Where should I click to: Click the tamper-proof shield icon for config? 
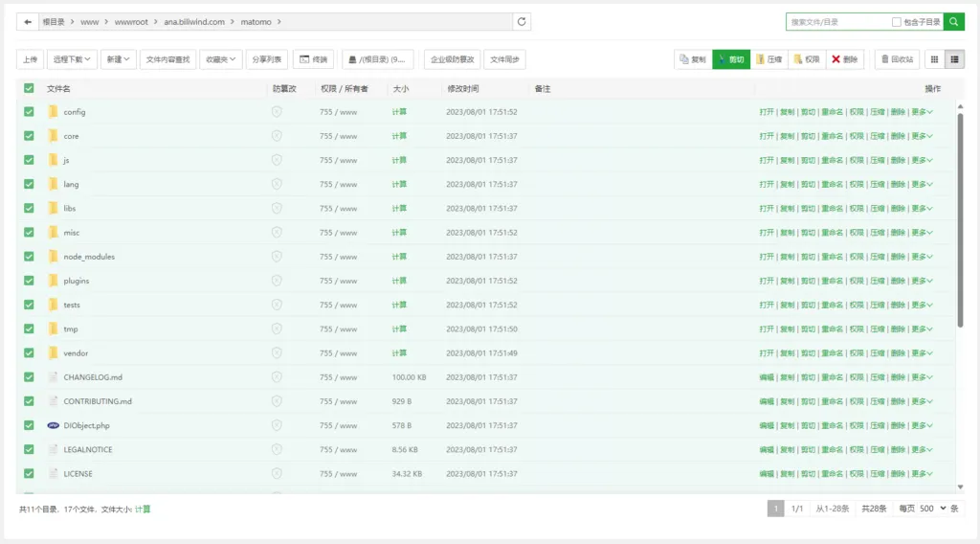pyautogui.click(x=277, y=112)
